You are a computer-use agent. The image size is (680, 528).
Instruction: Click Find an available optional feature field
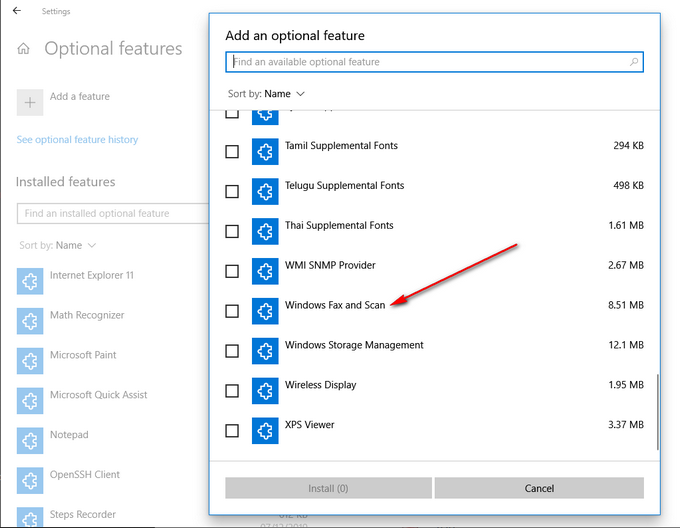tap(434, 62)
